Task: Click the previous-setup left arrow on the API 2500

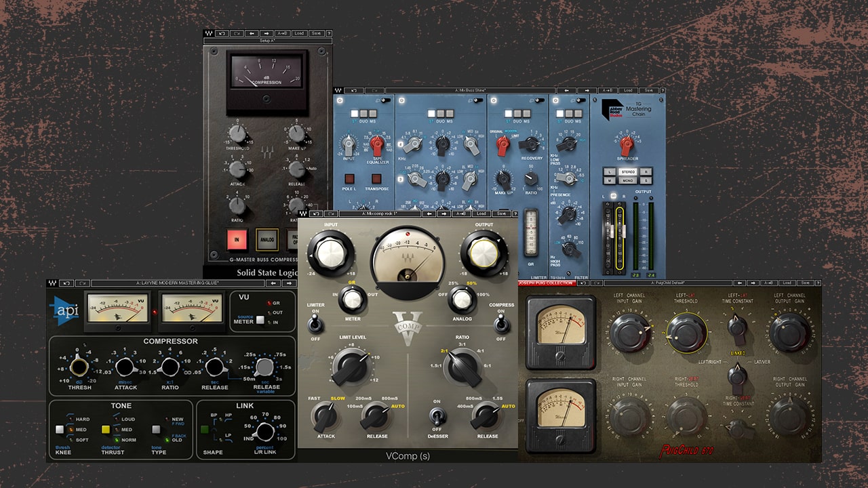Action: 272,283
